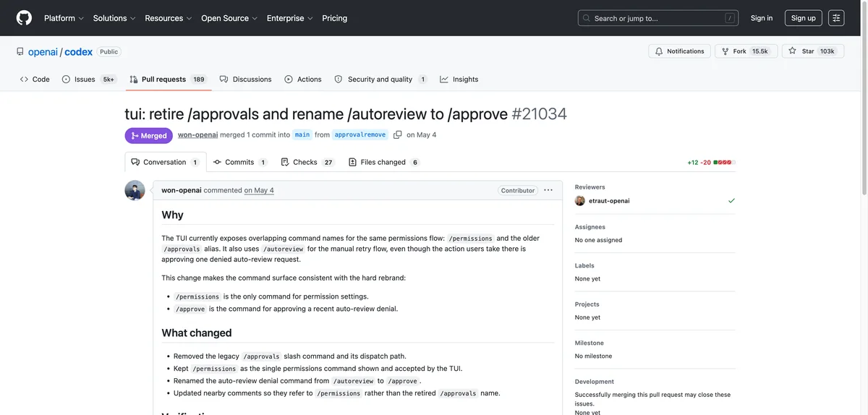Click the Issues tab circle-dot icon

pos(67,80)
